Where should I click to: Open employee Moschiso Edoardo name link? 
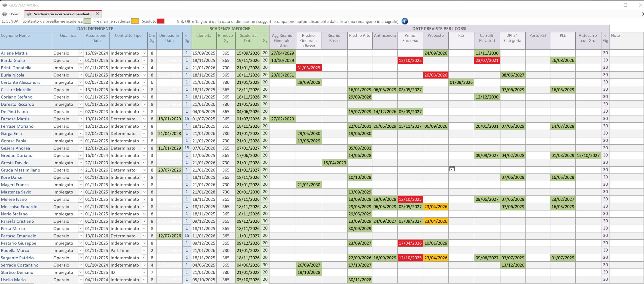(19, 207)
